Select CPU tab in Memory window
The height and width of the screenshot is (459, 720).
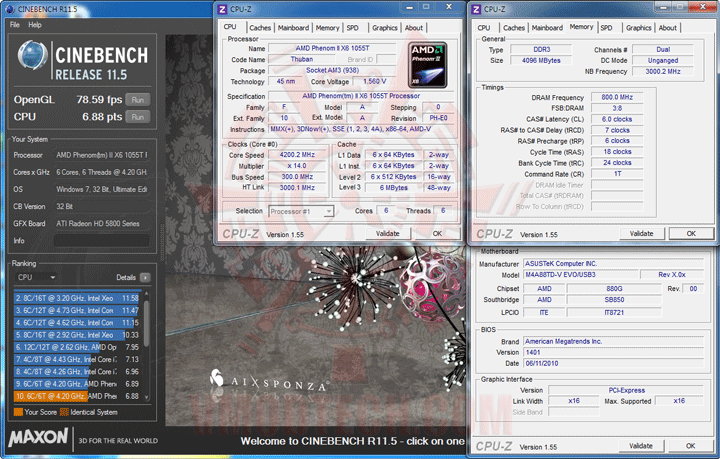point(484,28)
